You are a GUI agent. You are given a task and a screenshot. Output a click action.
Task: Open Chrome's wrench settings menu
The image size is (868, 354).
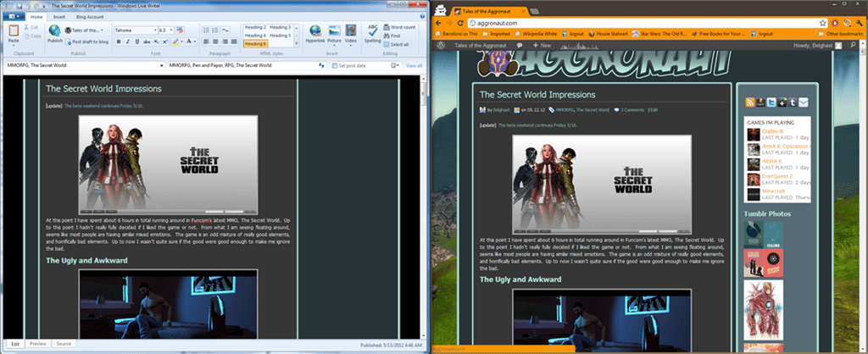[858, 23]
